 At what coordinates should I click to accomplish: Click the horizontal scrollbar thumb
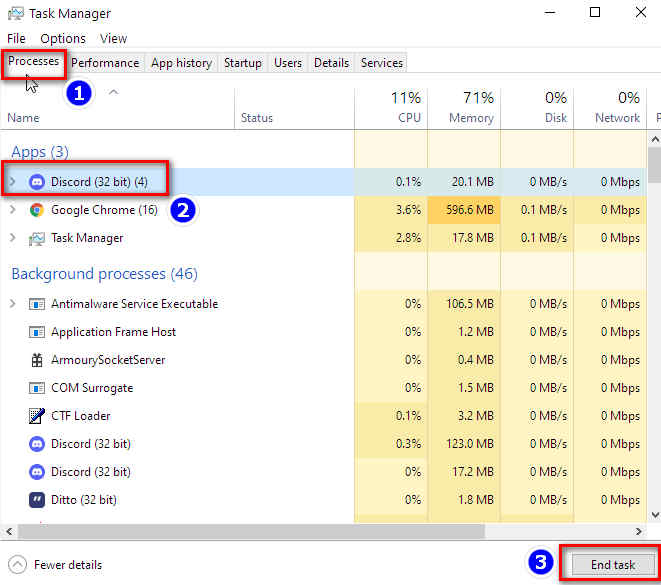click(x=251, y=531)
